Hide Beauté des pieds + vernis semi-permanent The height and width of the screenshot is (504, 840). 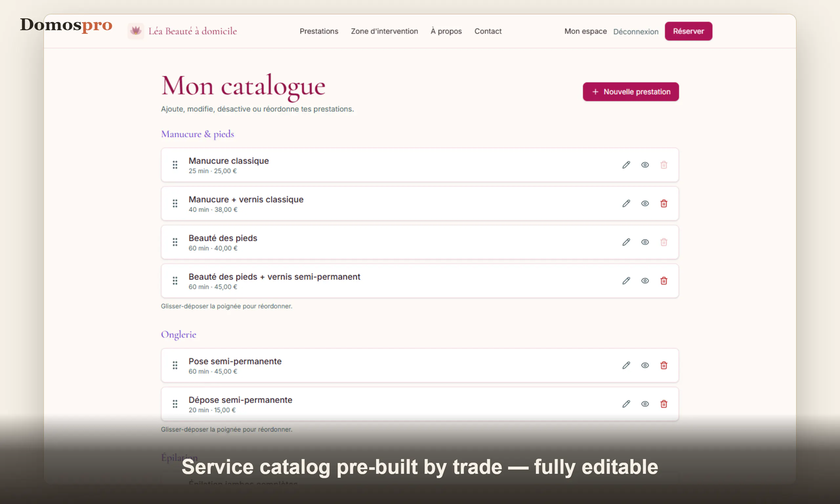pos(645,281)
